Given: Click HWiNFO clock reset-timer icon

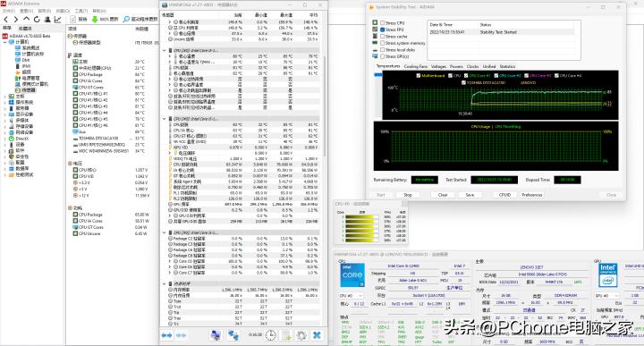Looking at the screenshot, I should [270, 335].
